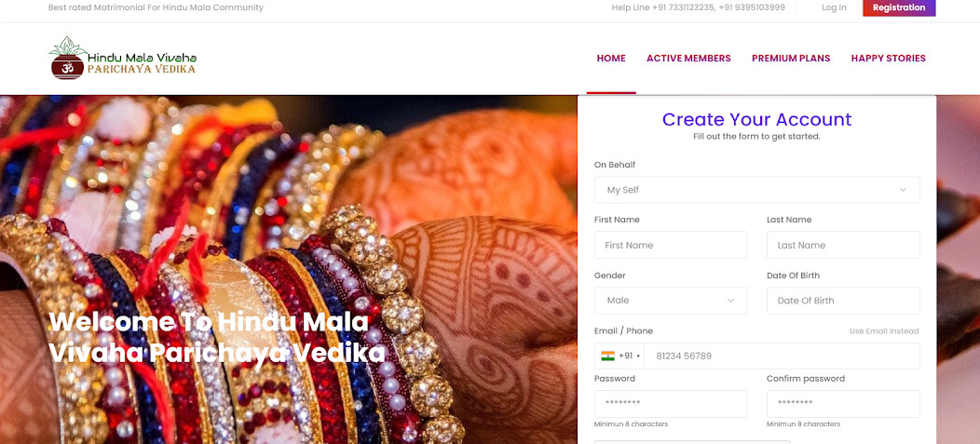Open the PREMIUM PLANS menu item
Viewport: 980px width, 444px height.
tap(791, 58)
